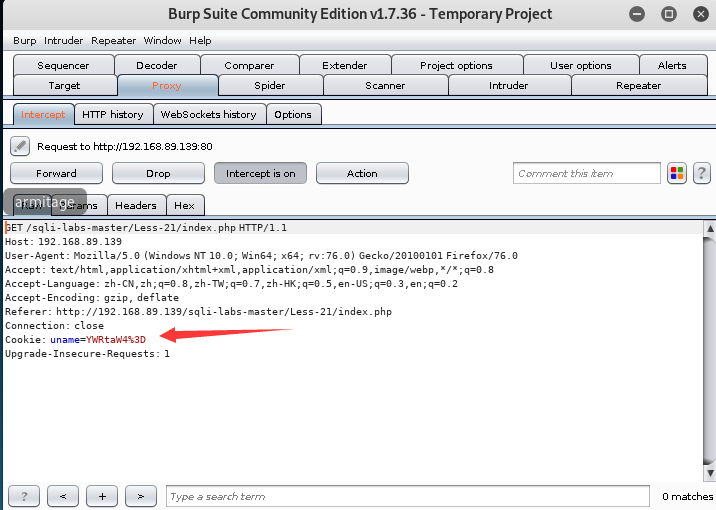The width and height of the screenshot is (716, 510).
Task: Forward the intercepted request
Action: pyautogui.click(x=56, y=174)
